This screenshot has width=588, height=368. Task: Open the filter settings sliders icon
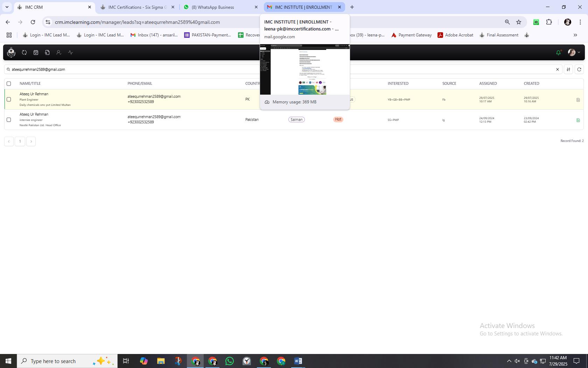(568, 69)
